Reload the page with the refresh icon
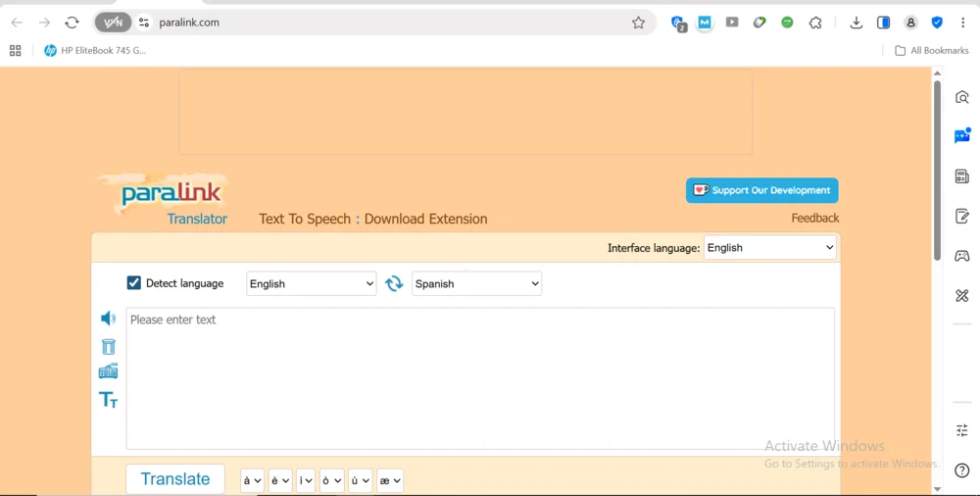This screenshot has width=980, height=496. coord(72,23)
